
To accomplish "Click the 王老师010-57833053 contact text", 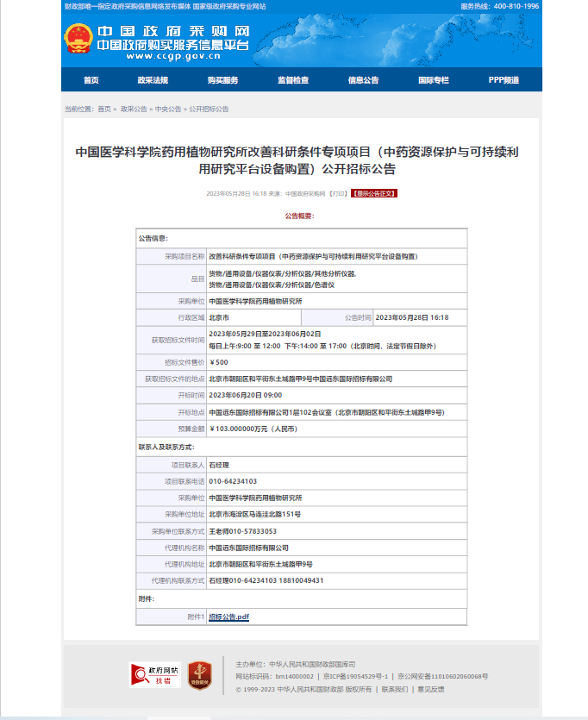I will click(243, 531).
